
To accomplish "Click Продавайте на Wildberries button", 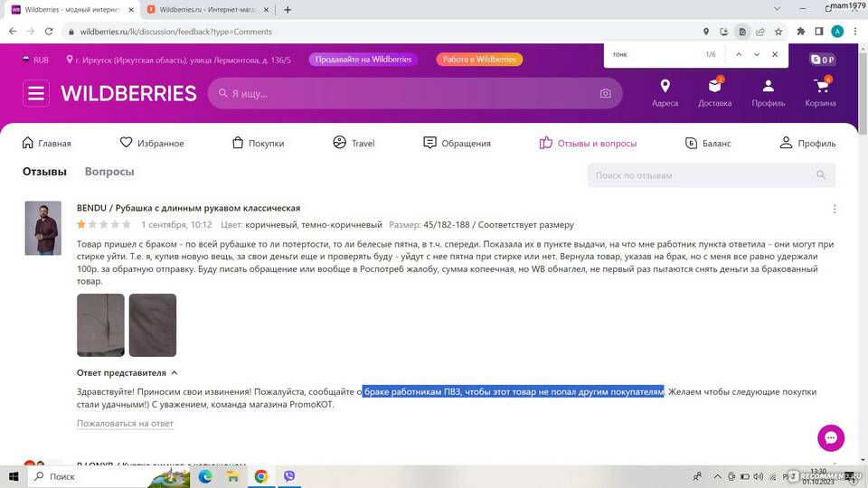I will click(363, 60).
